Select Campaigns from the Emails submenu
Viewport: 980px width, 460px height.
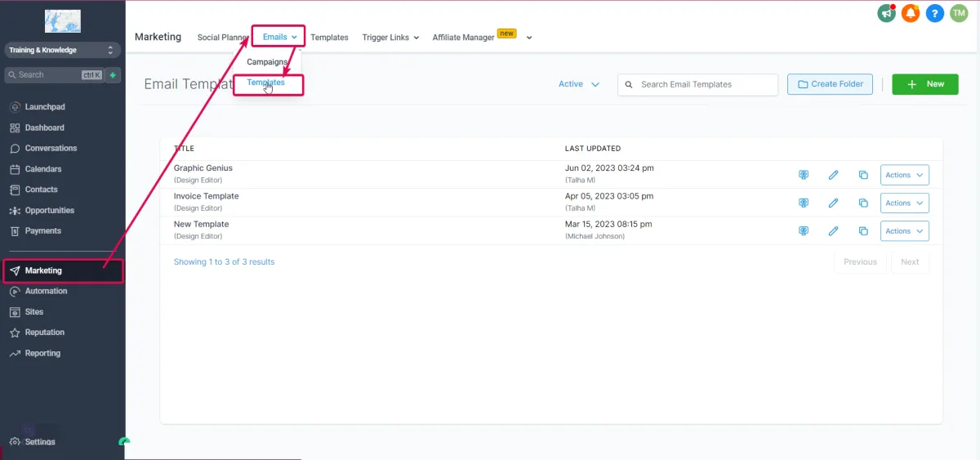[267, 62]
